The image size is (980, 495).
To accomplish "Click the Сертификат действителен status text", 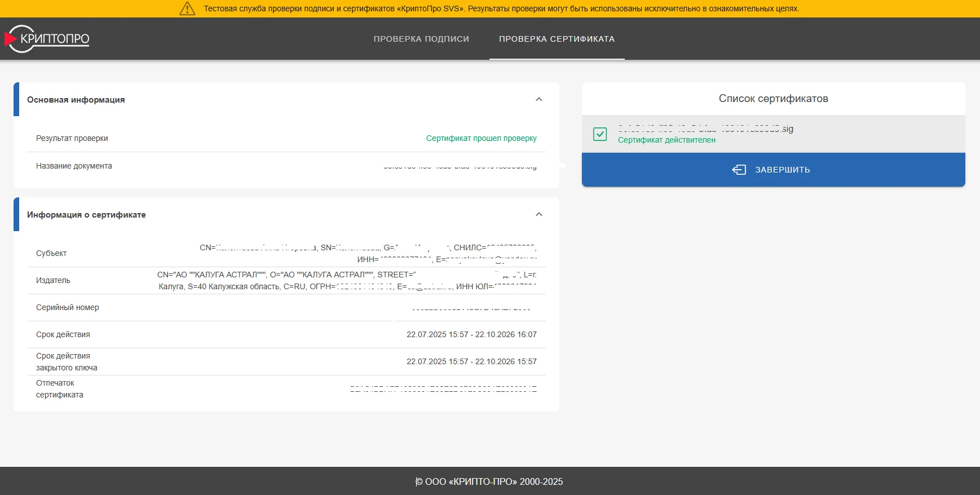I will tap(666, 140).
